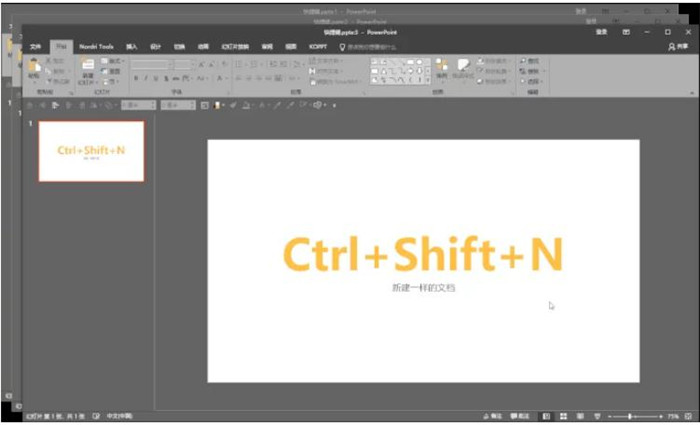This screenshot has height=425, width=700.
Task: Click the Ribbon Display Options icon
Action: [626, 32]
